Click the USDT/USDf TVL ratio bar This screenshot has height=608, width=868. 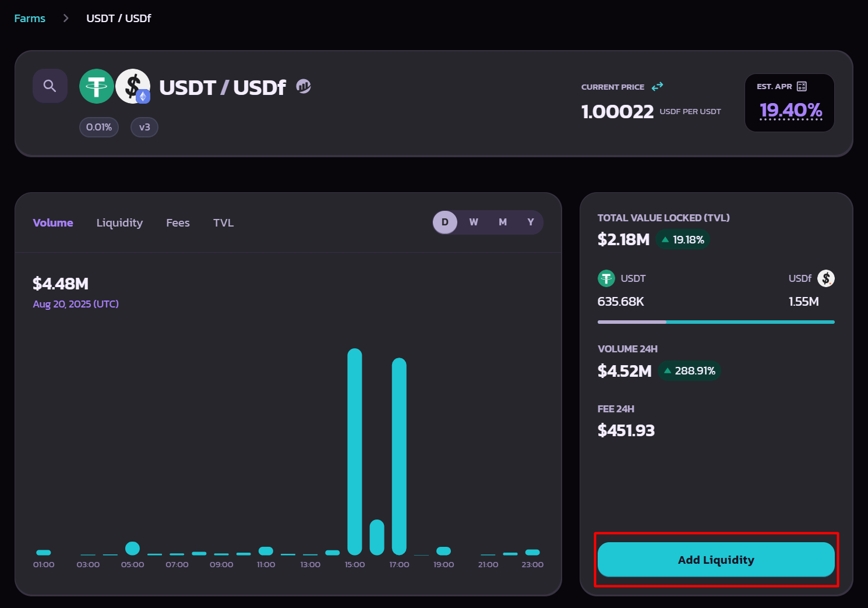[x=716, y=321]
